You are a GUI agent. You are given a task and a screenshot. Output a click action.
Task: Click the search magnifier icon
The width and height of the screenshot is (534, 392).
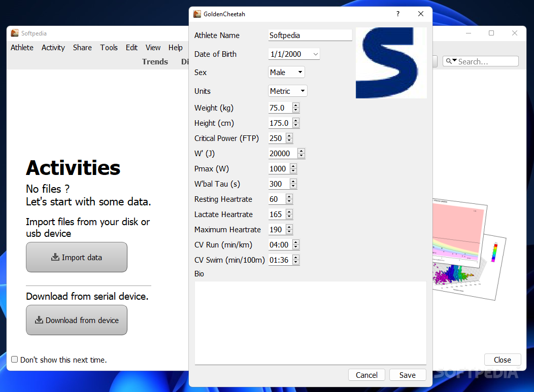pyautogui.click(x=449, y=61)
